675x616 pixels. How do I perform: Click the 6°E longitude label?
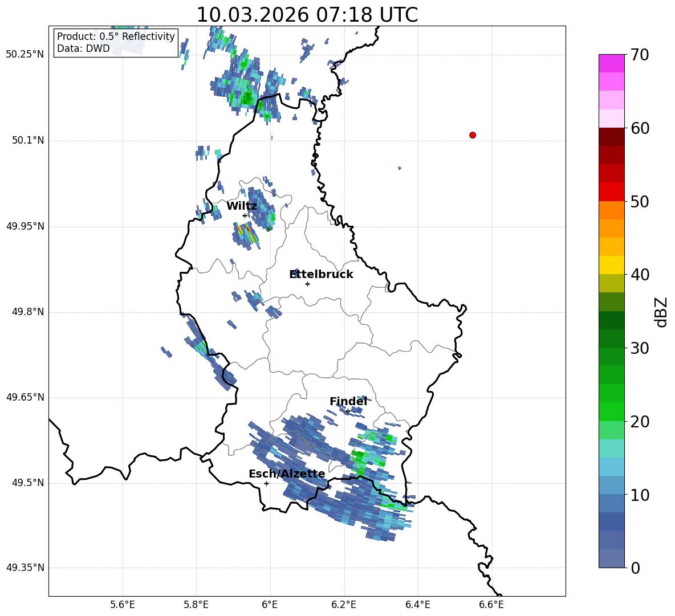(x=270, y=605)
